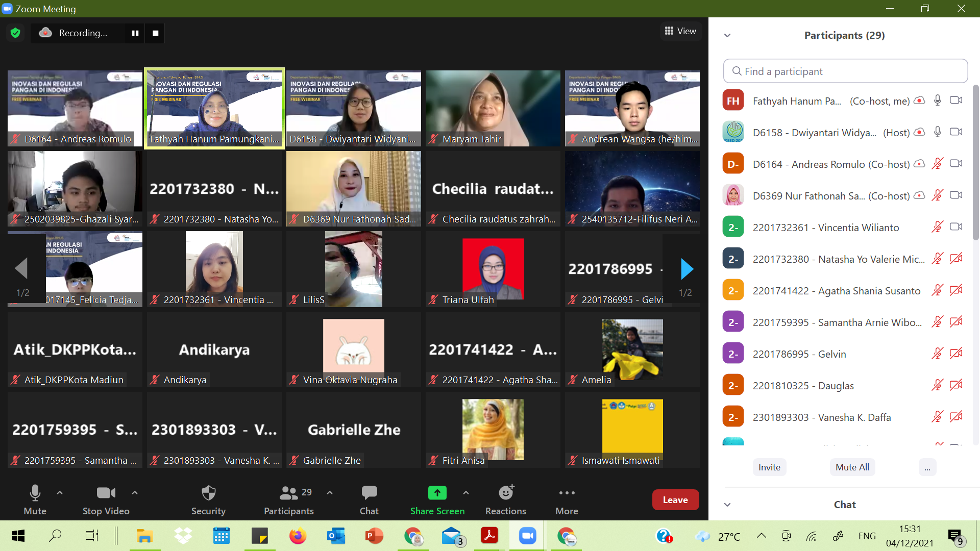This screenshot has width=980, height=551.
Task: Open share screen options arrow
Action: [x=466, y=493]
